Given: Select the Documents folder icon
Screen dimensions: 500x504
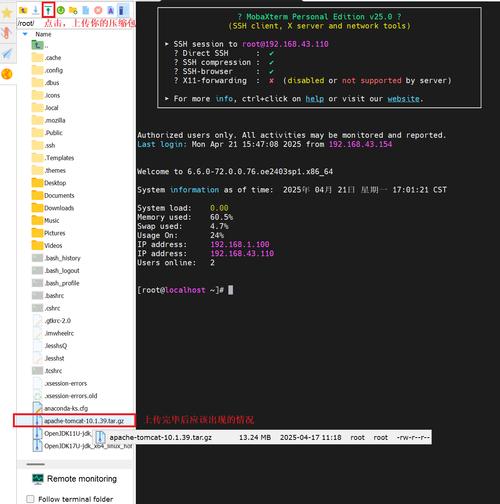Looking at the screenshot, I should click(38, 195).
